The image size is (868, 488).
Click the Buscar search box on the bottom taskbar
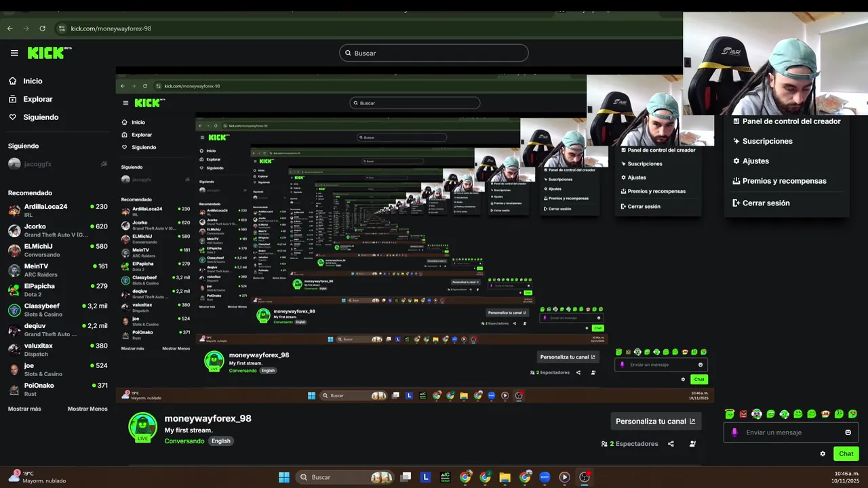[x=346, y=477]
